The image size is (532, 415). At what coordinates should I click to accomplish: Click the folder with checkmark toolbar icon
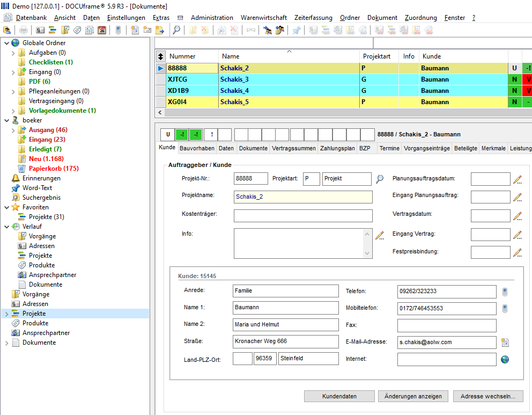click(65, 30)
